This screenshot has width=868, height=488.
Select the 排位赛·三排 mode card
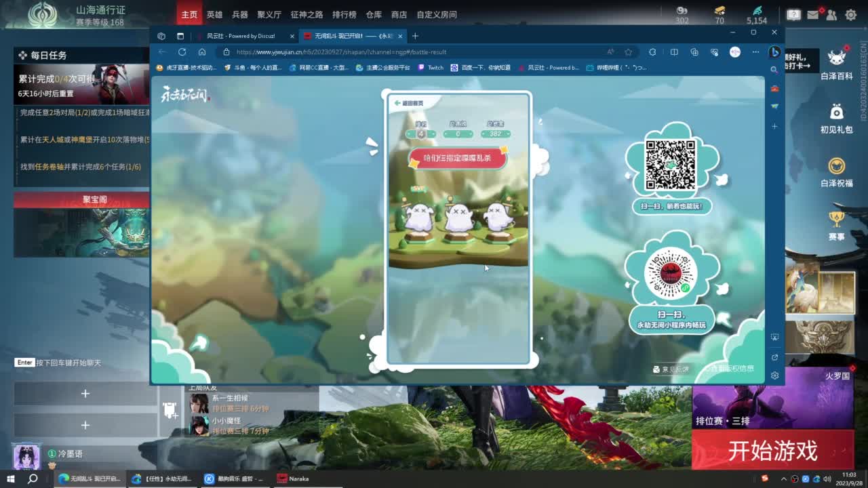[773, 399]
